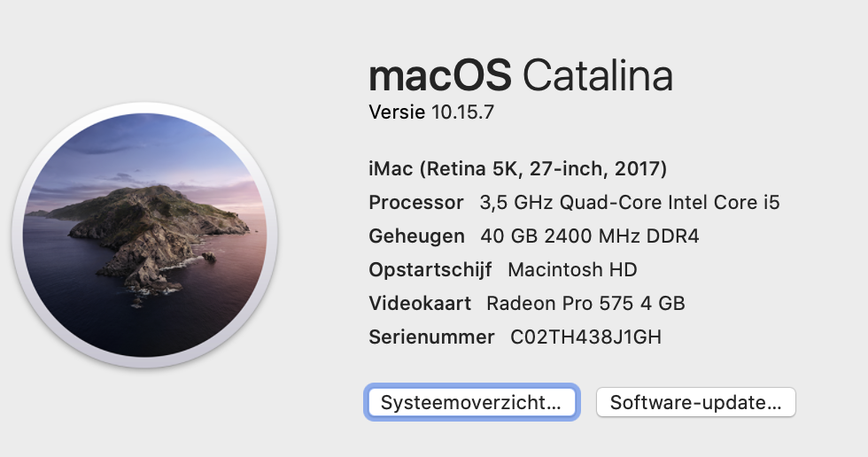This screenshot has width=868, height=457.
Task: Select the 3,5 GHz Quad-Core Intel Core i5 text
Action: [630, 203]
